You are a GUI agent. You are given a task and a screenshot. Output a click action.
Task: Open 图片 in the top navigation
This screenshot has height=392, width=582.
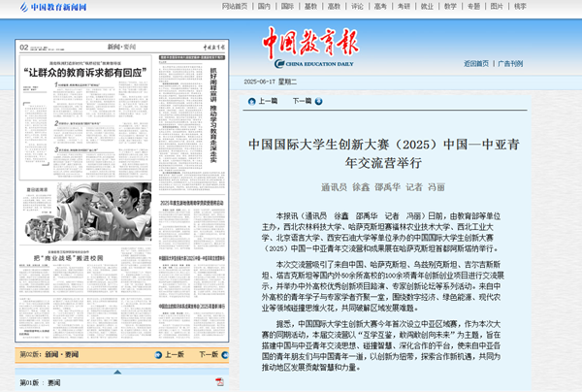tap(497, 7)
